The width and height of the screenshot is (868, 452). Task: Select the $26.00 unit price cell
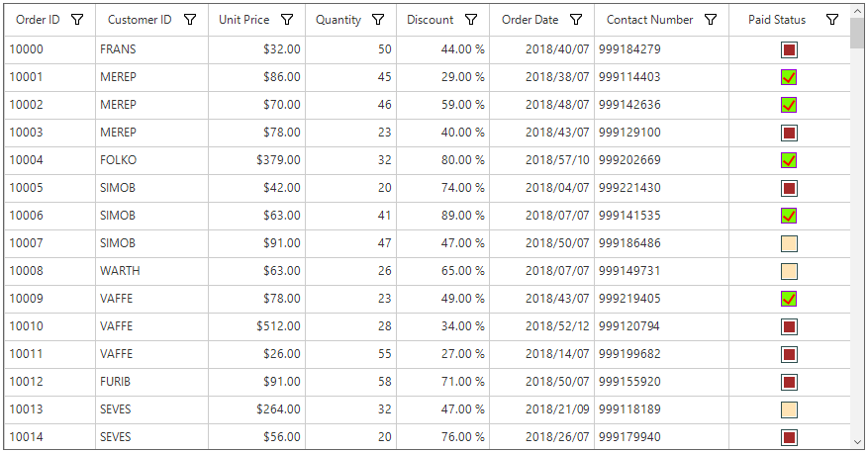[257, 354]
